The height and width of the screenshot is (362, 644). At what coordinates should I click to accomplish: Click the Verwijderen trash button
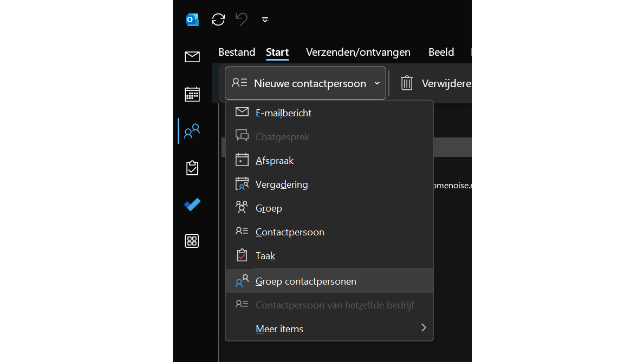pyautogui.click(x=433, y=83)
